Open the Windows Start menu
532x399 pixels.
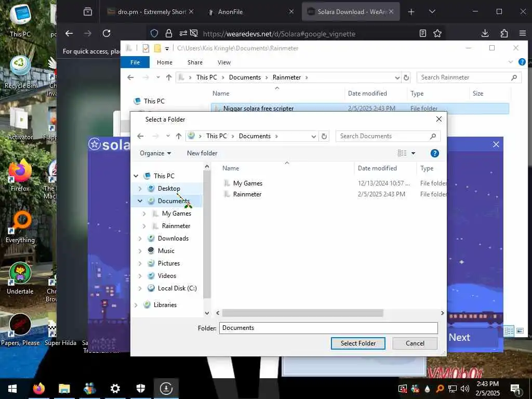pyautogui.click(x=12, y=389)
